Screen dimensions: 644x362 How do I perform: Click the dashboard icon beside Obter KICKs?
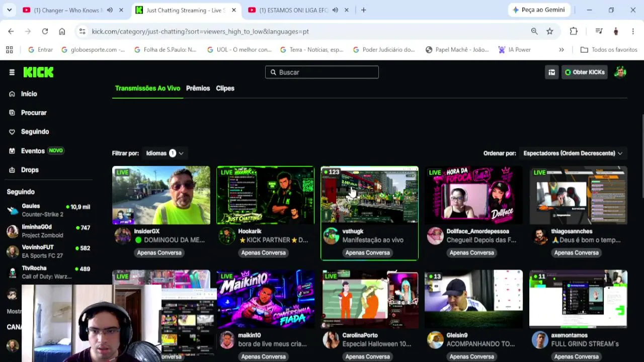(551, 72)
